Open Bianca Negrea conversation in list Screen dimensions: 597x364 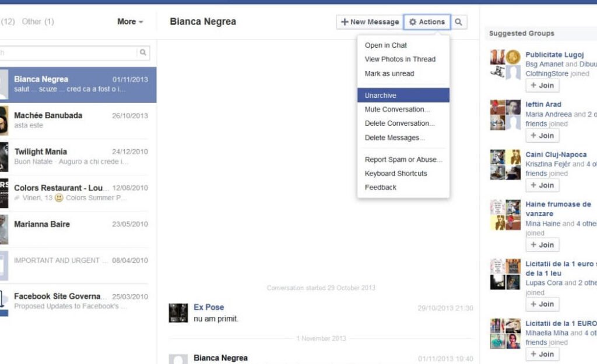coord(78,85)
